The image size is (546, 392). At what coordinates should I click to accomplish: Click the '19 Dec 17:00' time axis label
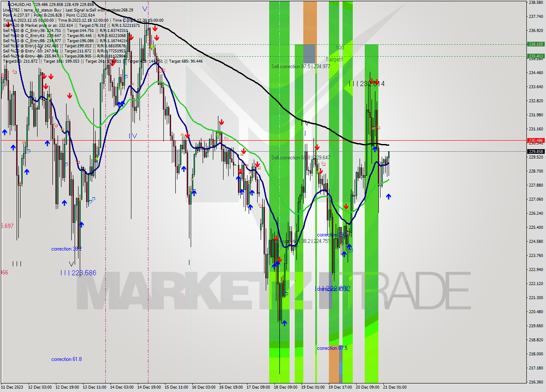(x=340, y=387)
